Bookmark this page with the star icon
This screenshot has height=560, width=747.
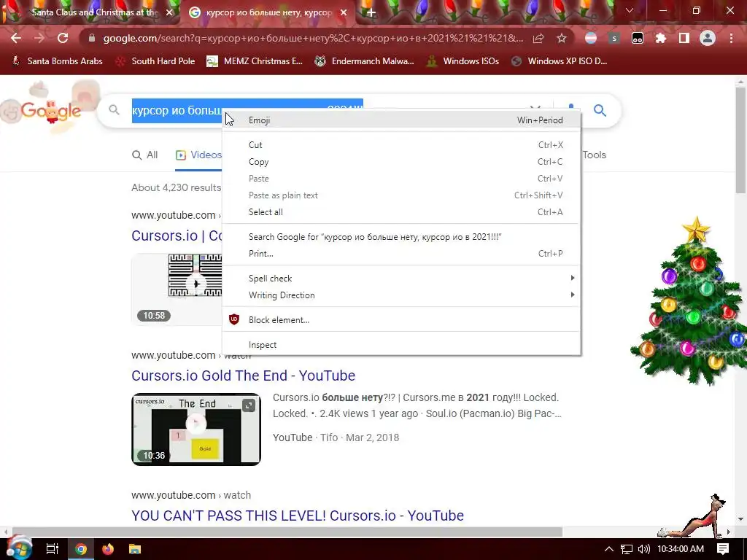tap(562, 38)
